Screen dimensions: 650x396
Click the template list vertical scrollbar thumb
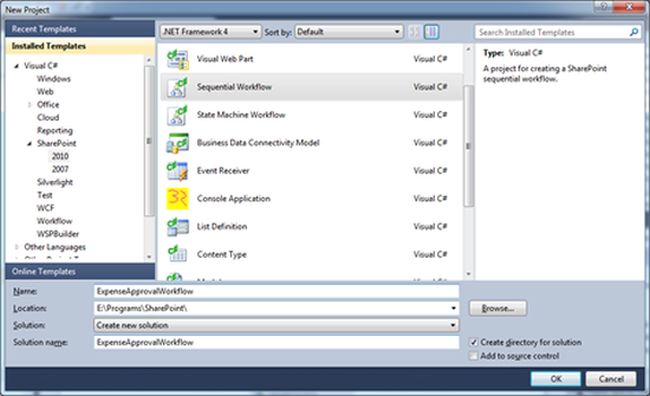click(x=468, y=146)
